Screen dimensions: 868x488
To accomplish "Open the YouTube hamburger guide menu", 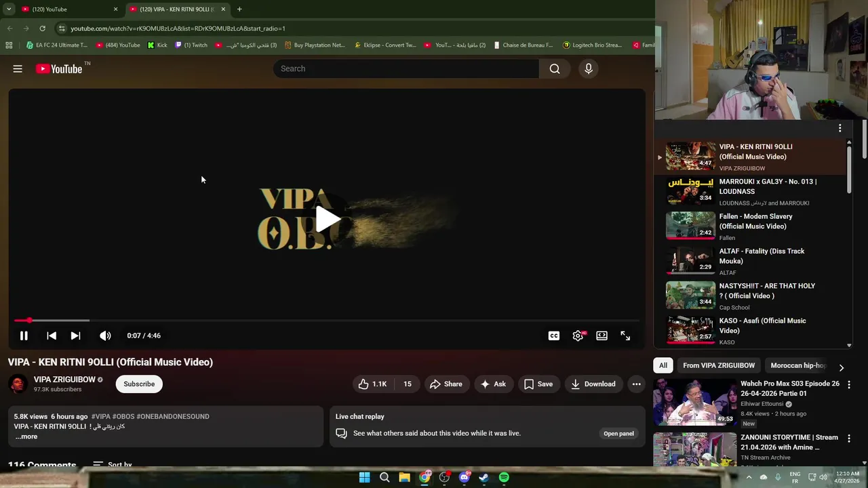I will (18, 68).
